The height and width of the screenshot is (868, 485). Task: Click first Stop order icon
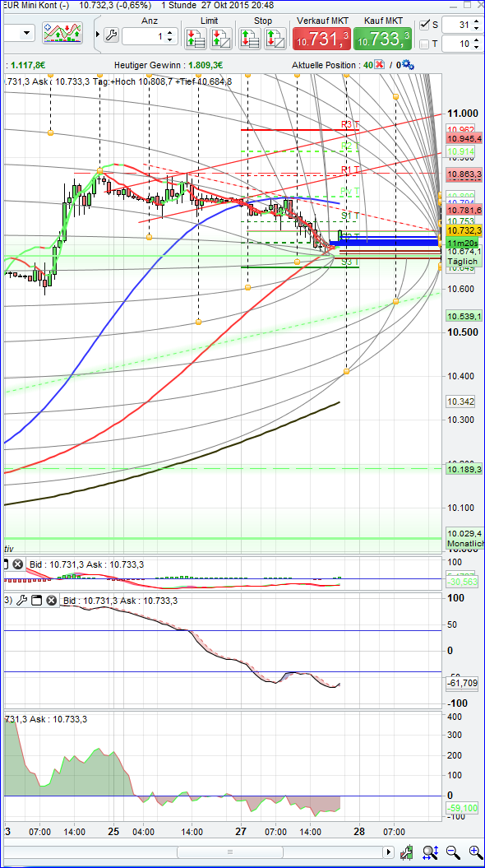point(249,39)
